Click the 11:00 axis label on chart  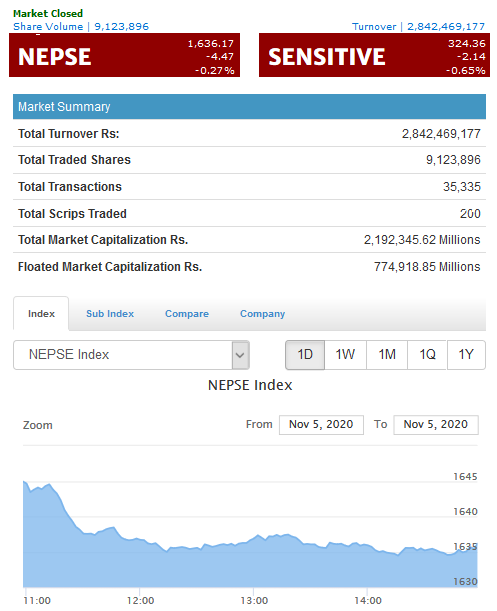[37, 600]
